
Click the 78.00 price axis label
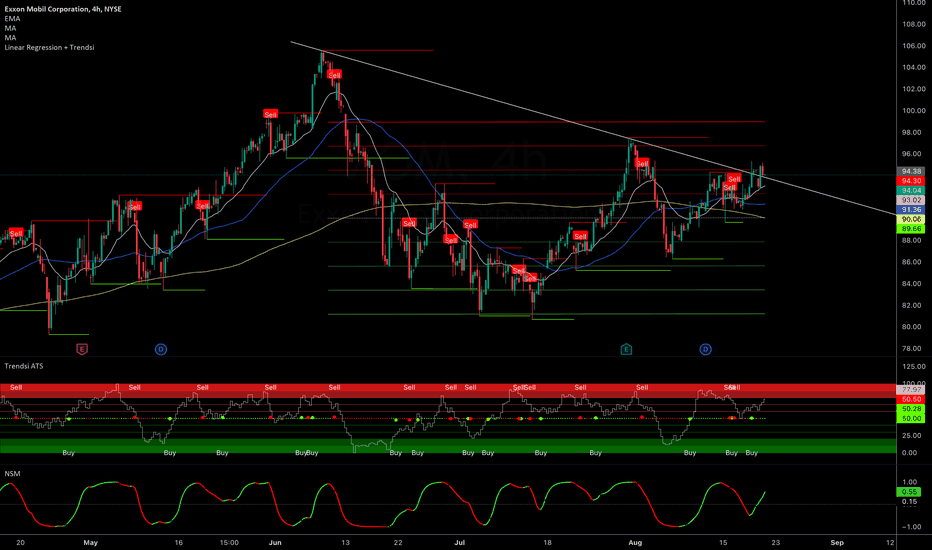(x=914, y=348)
